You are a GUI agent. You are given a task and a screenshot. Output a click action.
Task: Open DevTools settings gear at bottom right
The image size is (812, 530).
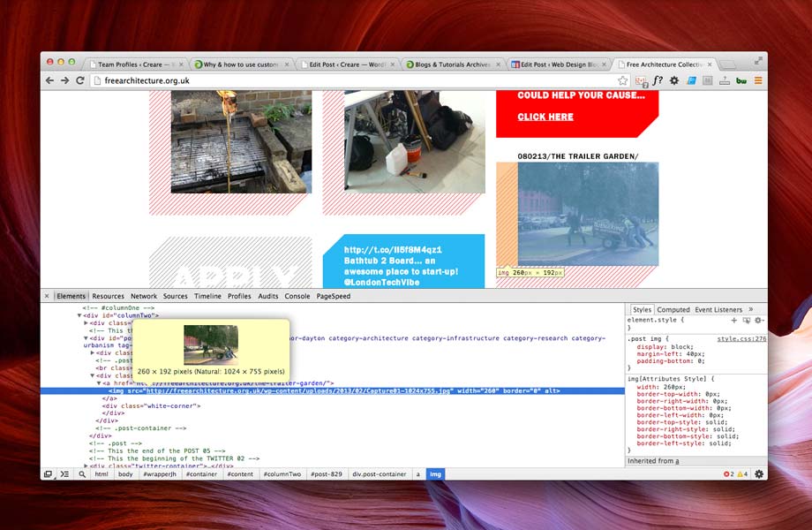click(758, 474)
